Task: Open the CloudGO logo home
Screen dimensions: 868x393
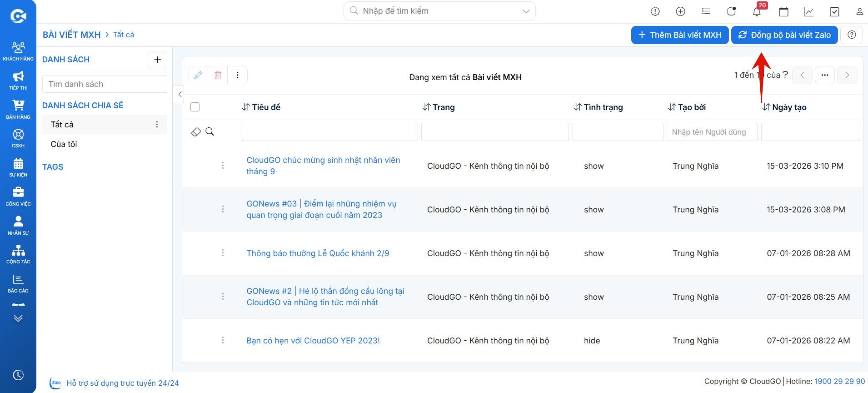Action: [x=18, y=16]
